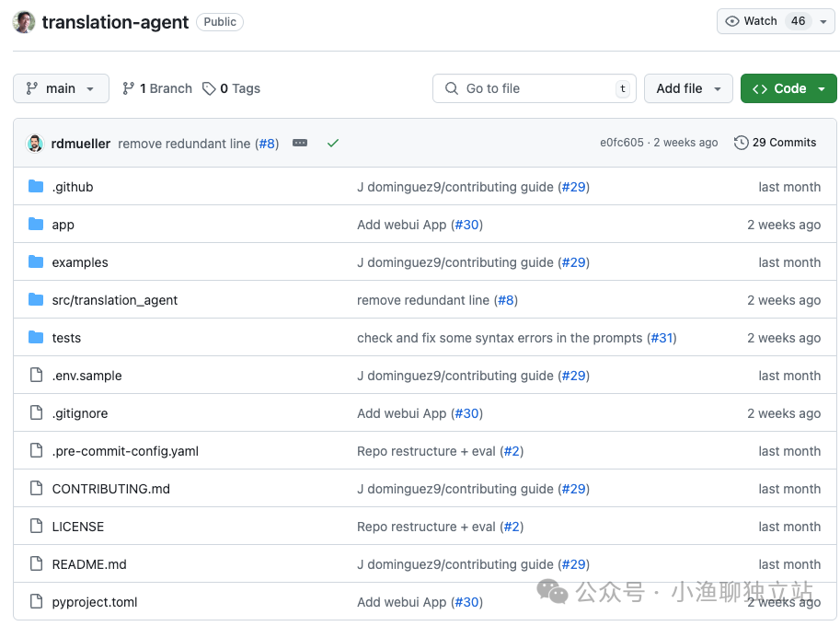Click the .env.sample file icon
The image size is (840, 626).
click(x=37, y=375)
